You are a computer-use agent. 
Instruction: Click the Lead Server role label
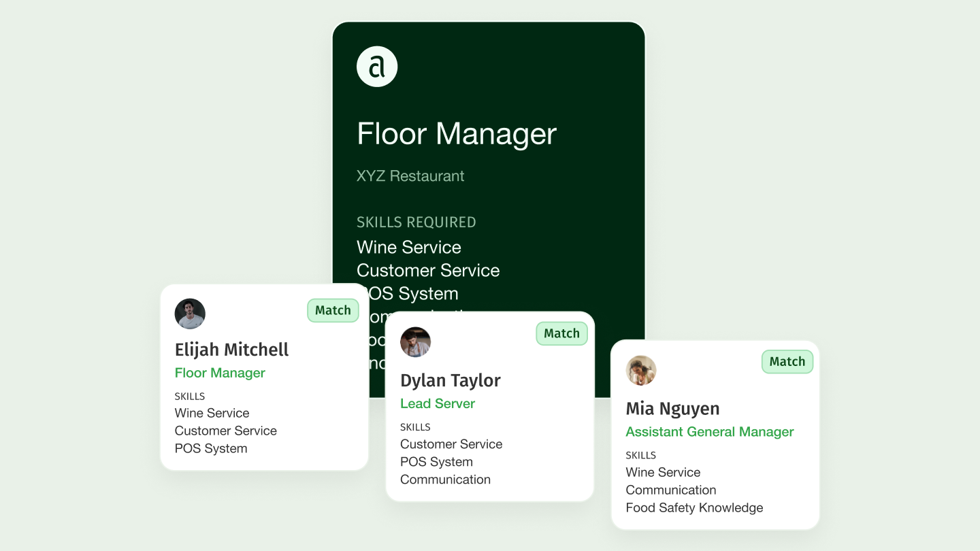438,403
